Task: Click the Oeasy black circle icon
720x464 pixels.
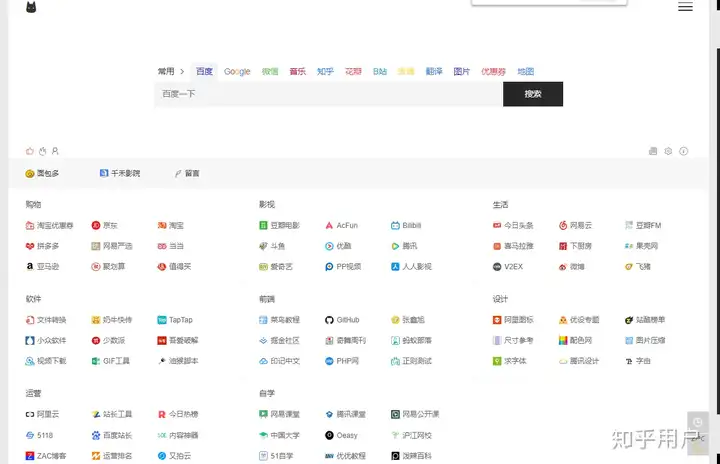Action: pos(329,435)
